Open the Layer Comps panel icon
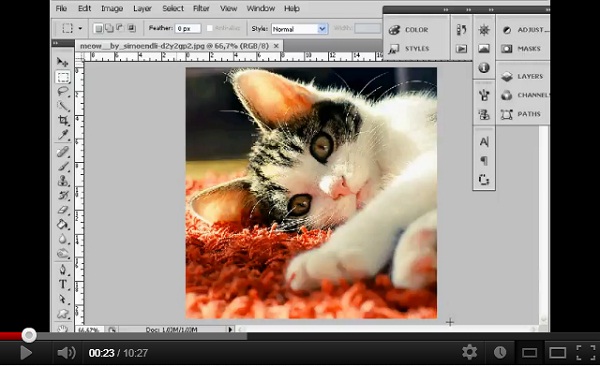Screen dimensions: 600x366 484,180
